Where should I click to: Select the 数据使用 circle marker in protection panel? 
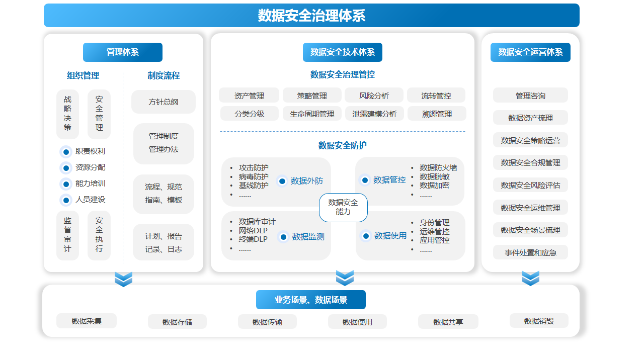point(366,236)
